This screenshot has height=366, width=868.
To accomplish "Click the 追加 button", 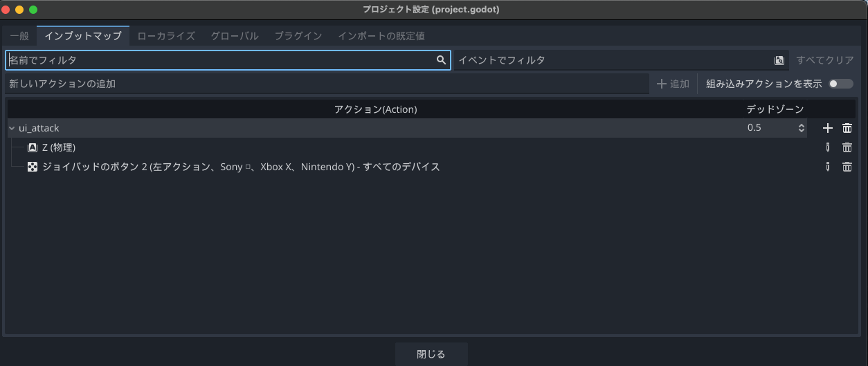I will pyautogui.click(x=673, y=84).
